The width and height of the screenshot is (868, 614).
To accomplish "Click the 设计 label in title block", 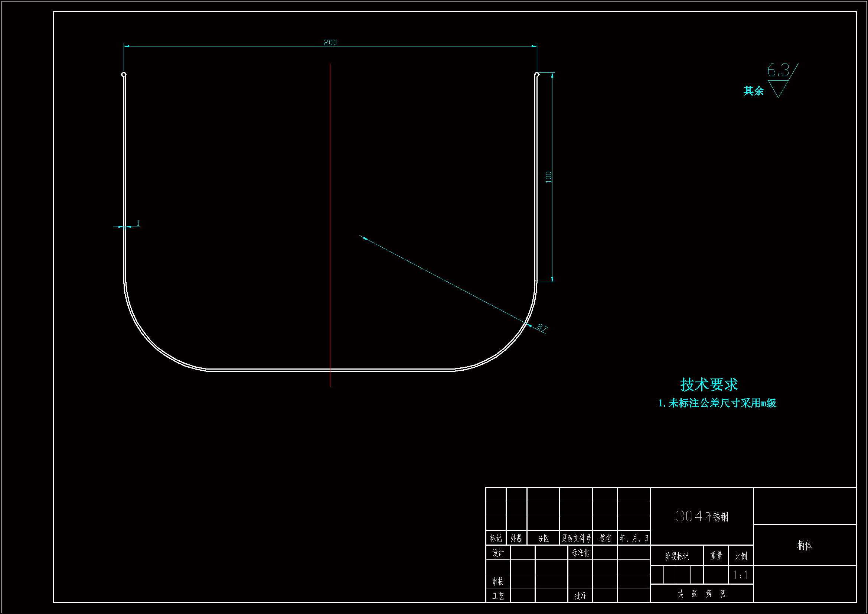I will pos(498,553).
